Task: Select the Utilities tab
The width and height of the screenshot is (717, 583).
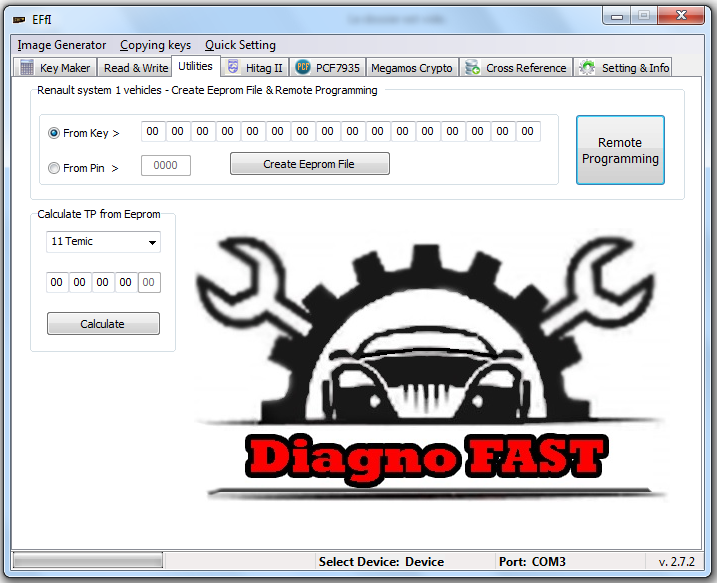Action: [x=195, y=66]
